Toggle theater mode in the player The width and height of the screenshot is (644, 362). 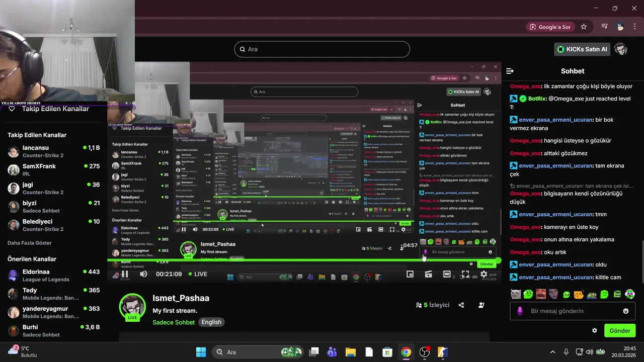447,274
